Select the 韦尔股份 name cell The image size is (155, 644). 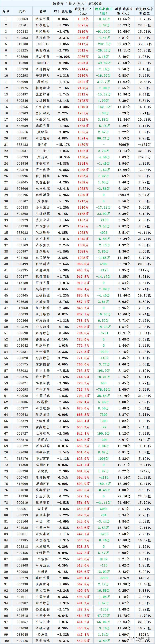pyautogui.click(x=42, y=25)
